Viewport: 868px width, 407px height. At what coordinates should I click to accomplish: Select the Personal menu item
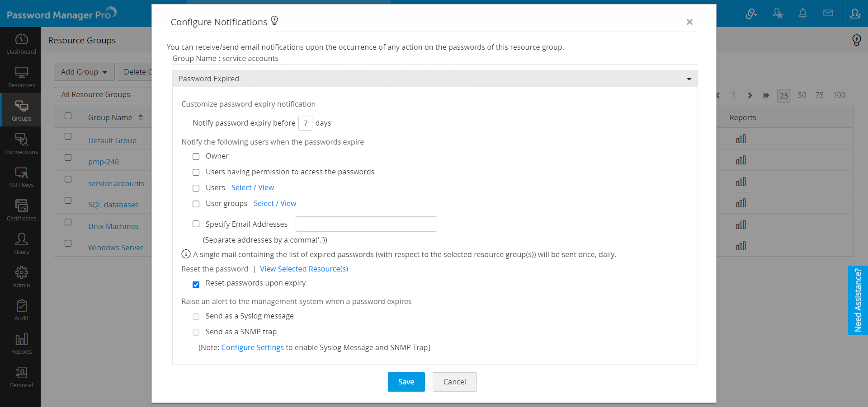click(x=21, y=377)
